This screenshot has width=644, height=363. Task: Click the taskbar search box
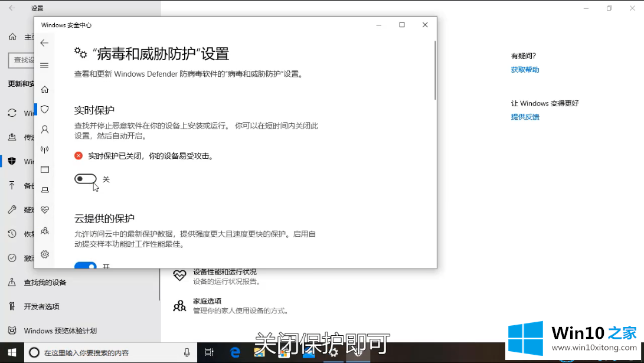110,353
